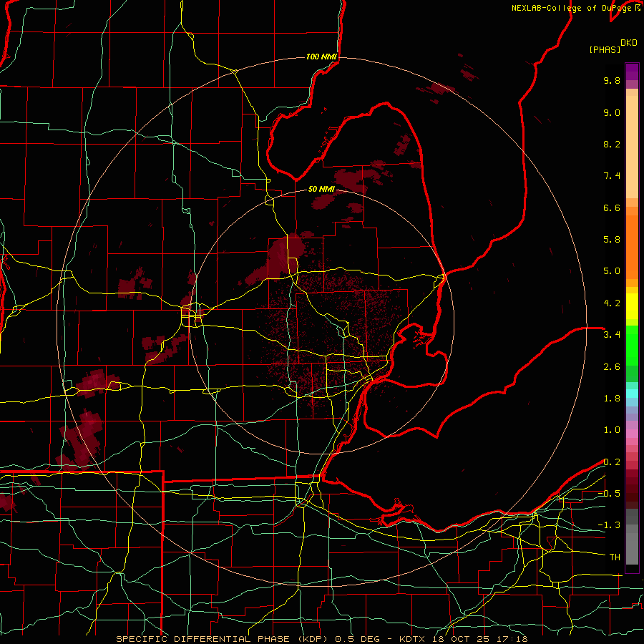The height and width of the screenshot is (644, 644).
Task: Click the 18 OCT 25 date in the caption
Action: [460, 639]
